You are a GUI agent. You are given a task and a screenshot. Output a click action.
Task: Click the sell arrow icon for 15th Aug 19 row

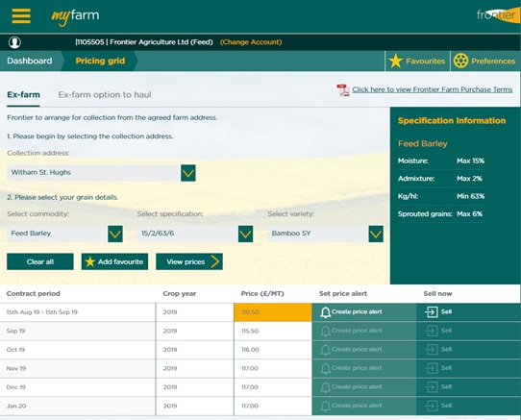click(x=431, y=312)
